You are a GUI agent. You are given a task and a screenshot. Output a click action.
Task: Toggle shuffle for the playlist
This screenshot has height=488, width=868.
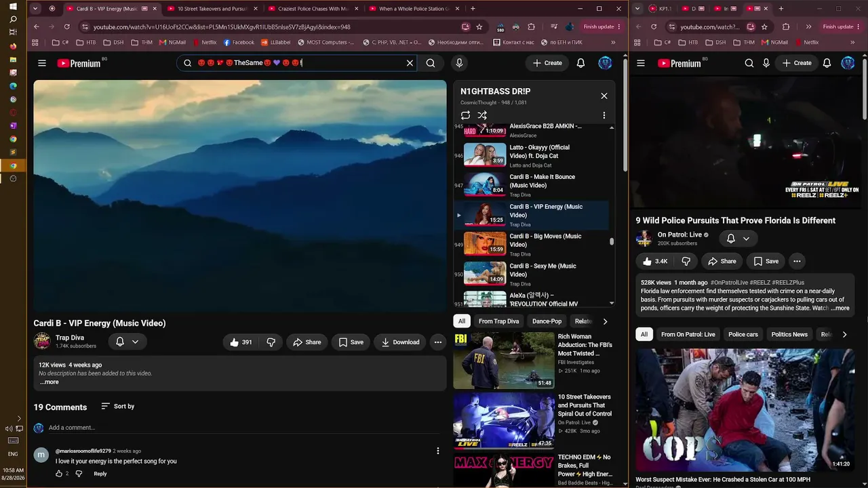(482, 115)
